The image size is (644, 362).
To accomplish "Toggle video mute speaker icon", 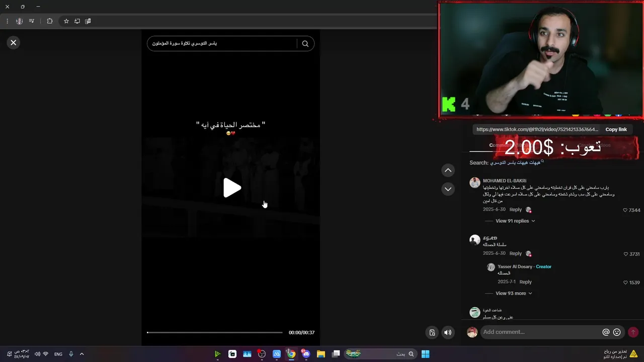I will click(448, 332).
